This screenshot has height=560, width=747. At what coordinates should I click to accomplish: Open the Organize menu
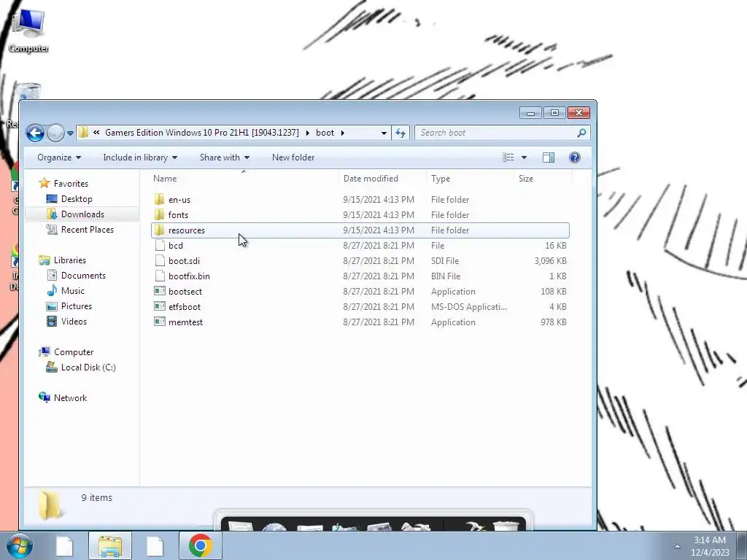(59, 157)
